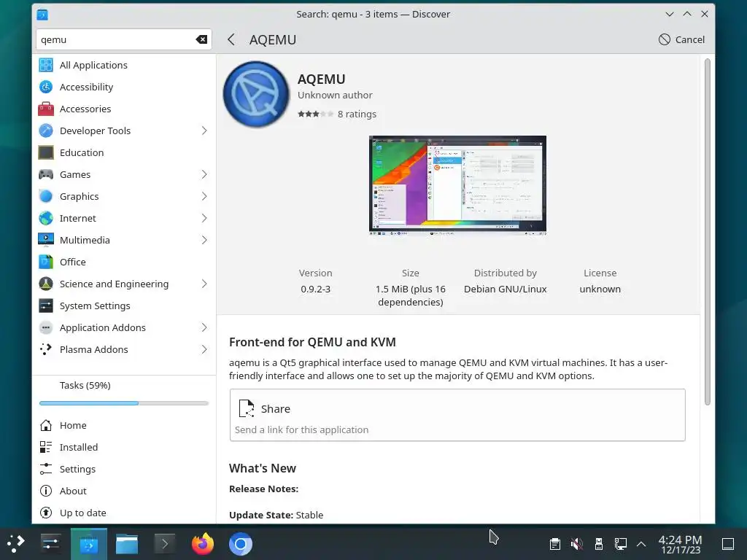
Task: Expand Application Addons subcategories
Action: [x=204, y=327]
